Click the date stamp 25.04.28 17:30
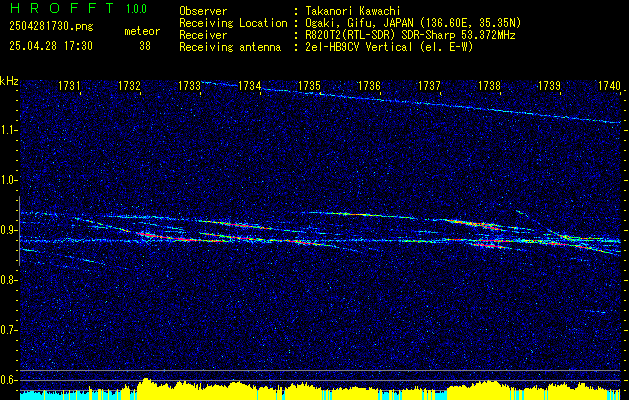The height and width of the screenshot is (400, 629). pyautogui.click(x=51, y=46)
